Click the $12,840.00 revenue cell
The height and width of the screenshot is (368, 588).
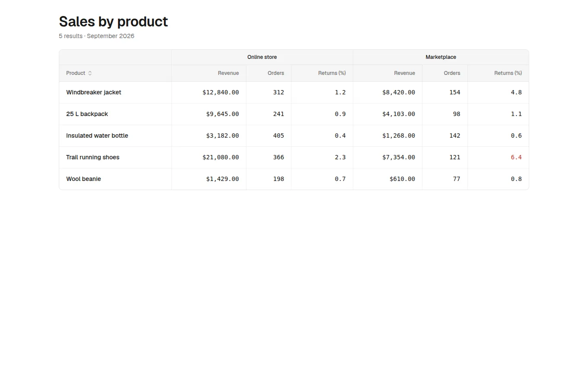point(209,92)
